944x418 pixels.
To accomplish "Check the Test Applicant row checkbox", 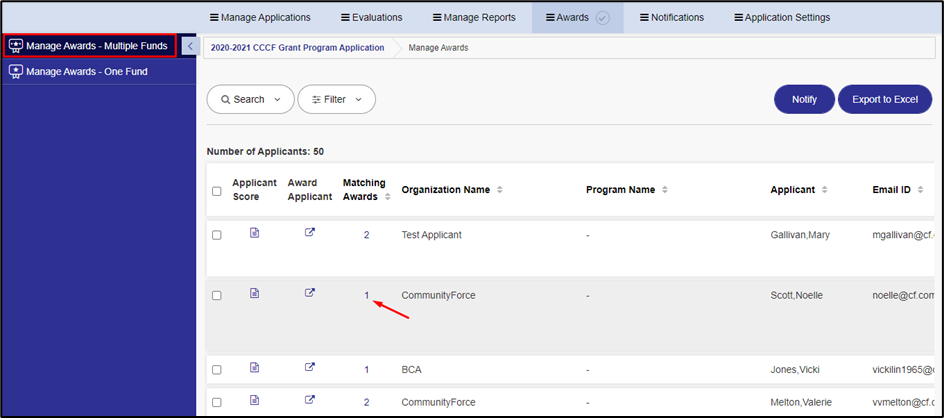I will coord(217,236).
